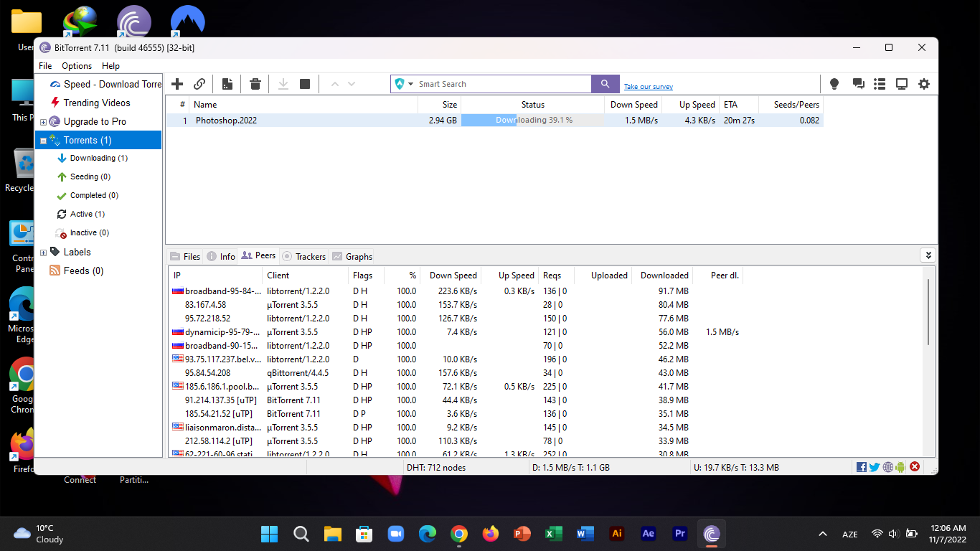The height and width of the screenshot is (551, 980).
Task: Switch to the Trackers tab
Action: coord(303,256)
